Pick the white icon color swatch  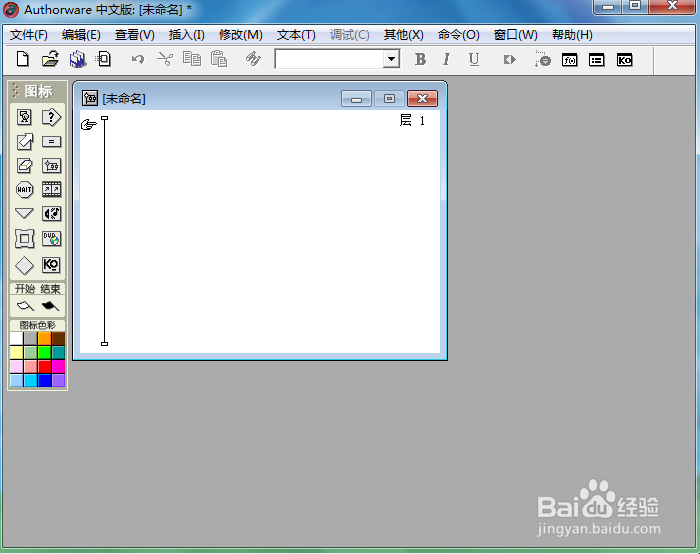pos(17,339)
